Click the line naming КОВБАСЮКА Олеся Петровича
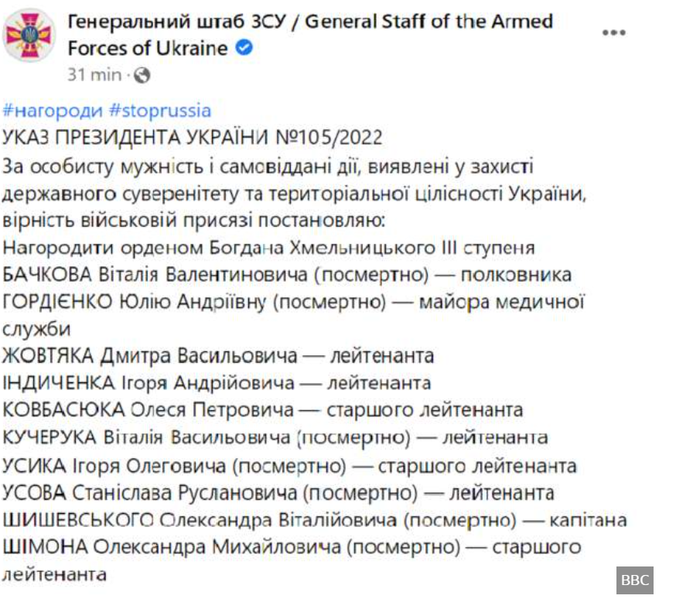The height and width of the screenshot is (616, 676). [x=263, y=410]
